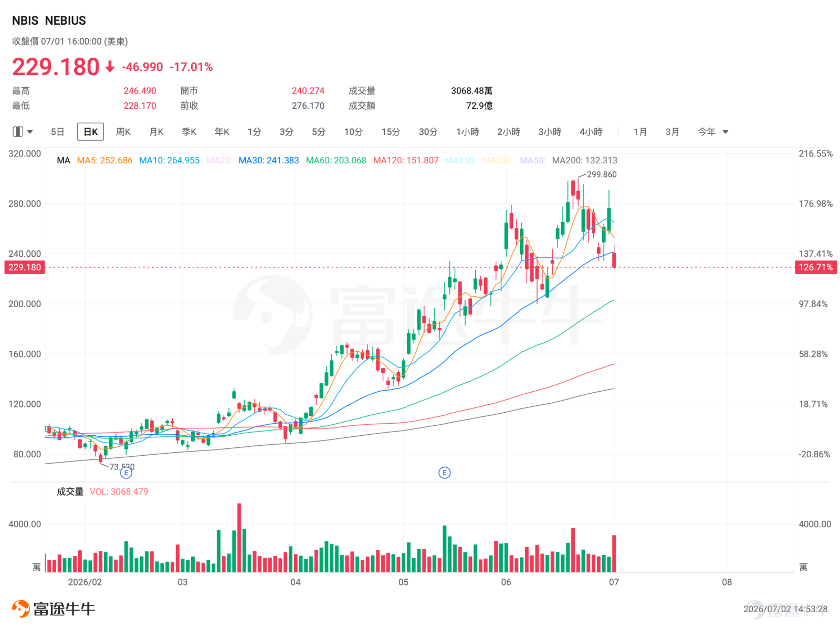The image size is (840, 629).
Task: Select the 5日 five-day view
Action: tap(58, 132)
